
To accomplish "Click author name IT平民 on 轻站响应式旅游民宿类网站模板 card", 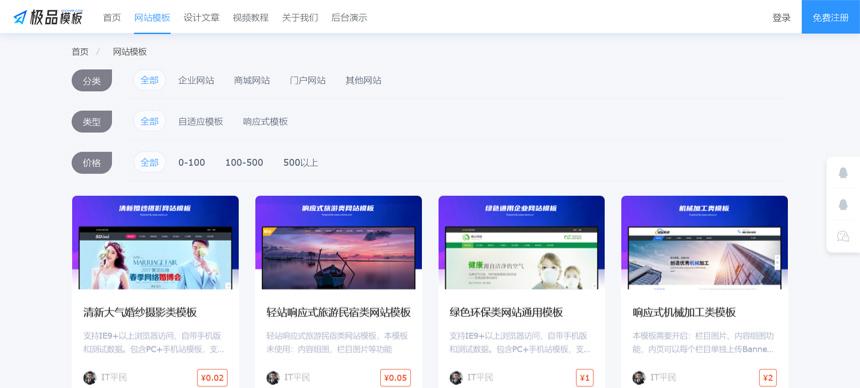I will point(297,378).
